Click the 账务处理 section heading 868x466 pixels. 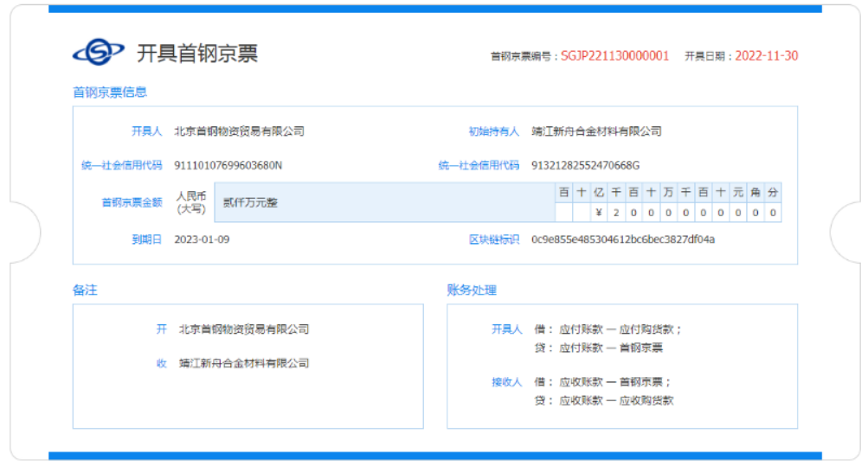(x=472, y=290)
